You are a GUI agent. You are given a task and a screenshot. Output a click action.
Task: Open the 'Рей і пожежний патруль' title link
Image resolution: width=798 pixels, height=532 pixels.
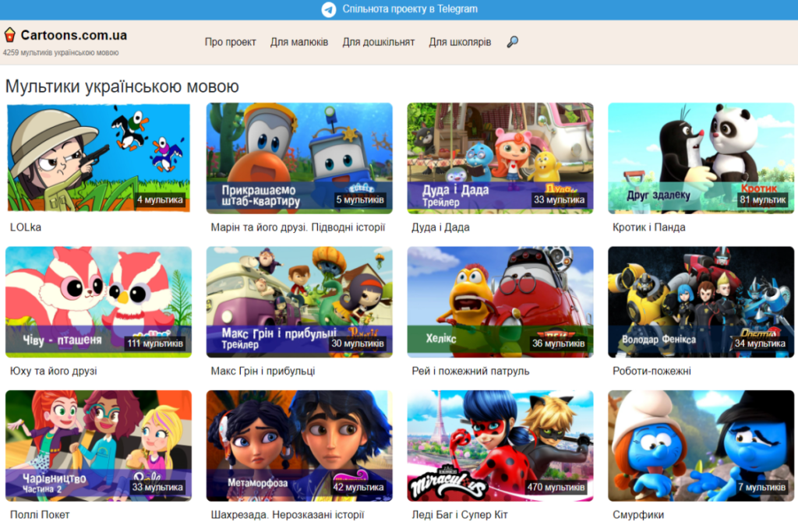pyautogui.click(x=470, y=371)
